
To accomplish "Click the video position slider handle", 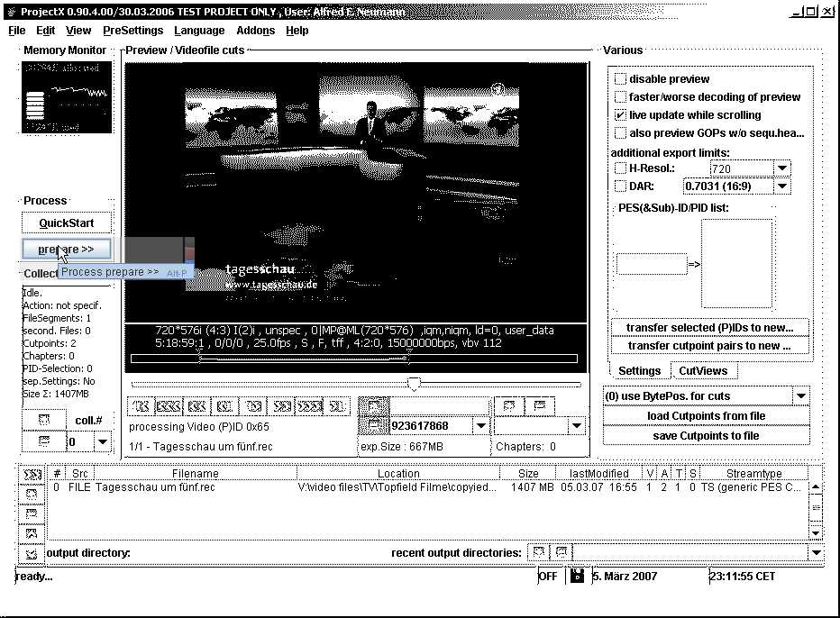I will point(414,384).
